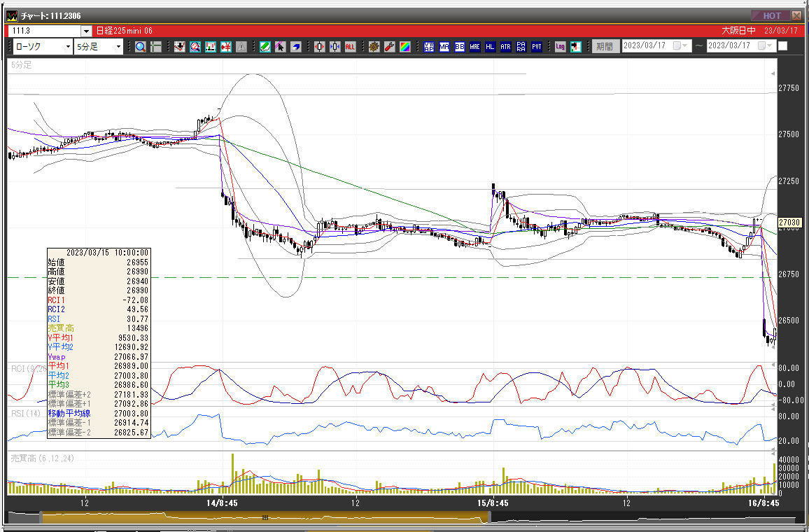The width and height of the screenshot is (809, 532).
Task: Click the 日経225mini 06 instrument name
Action: tap(125, 31)
